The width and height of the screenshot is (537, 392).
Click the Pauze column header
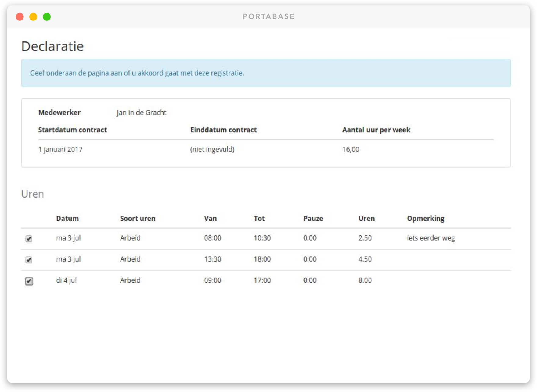click(313, 219)
